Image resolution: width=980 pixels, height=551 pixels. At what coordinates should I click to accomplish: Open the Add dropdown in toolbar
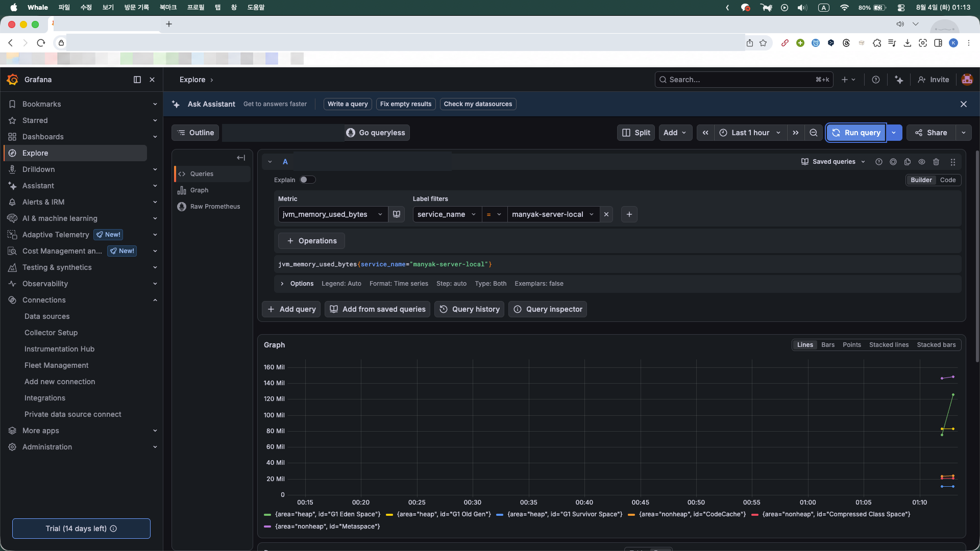point(675,133)
